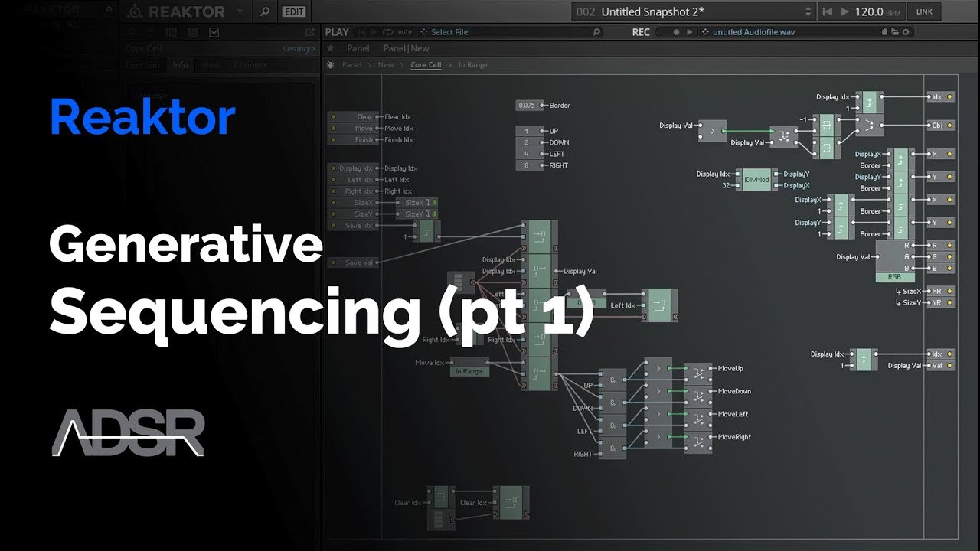Select the R output port
This screenshot has width=980, height=551.
tap(940, 246)
